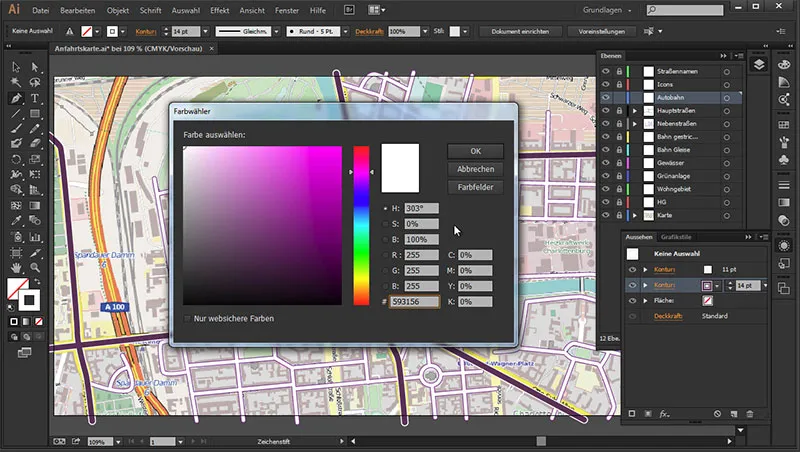Open the Layers panel icon in dock
The width and height of the screenshot is (800, 452).
(x=759, y=64)
